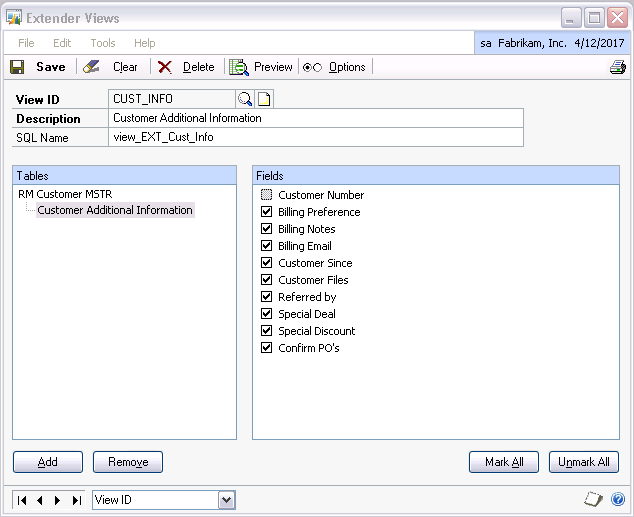Viewport: 634px width, 517px height.
Task: Untick the Confirm PO's checkbox
Action: (266, 348)
